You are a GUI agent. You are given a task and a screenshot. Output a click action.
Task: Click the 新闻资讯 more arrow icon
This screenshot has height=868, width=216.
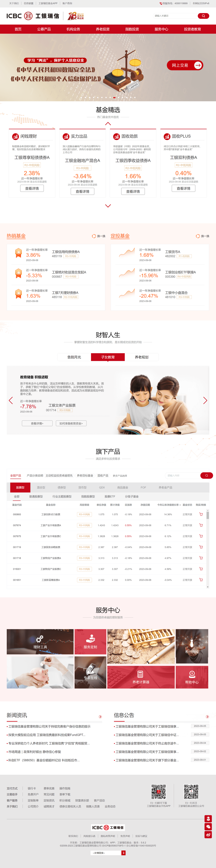click(100, 717)
